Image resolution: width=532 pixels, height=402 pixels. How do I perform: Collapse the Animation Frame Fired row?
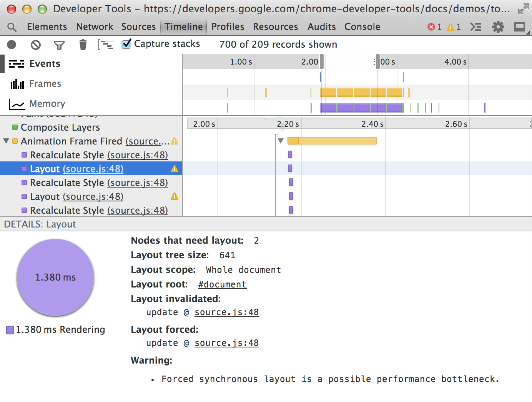pos(6,141)
